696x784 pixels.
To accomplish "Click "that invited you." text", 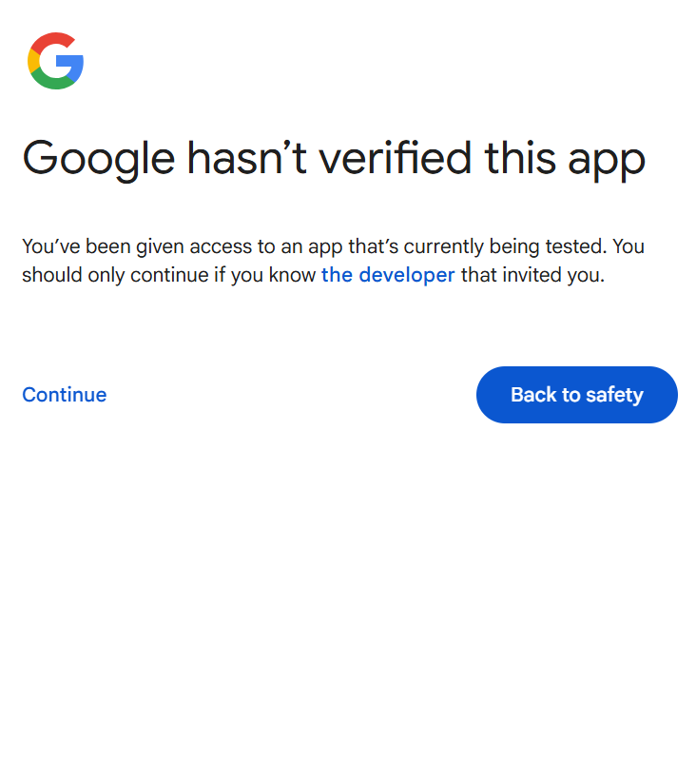I will tap(532, 275).
